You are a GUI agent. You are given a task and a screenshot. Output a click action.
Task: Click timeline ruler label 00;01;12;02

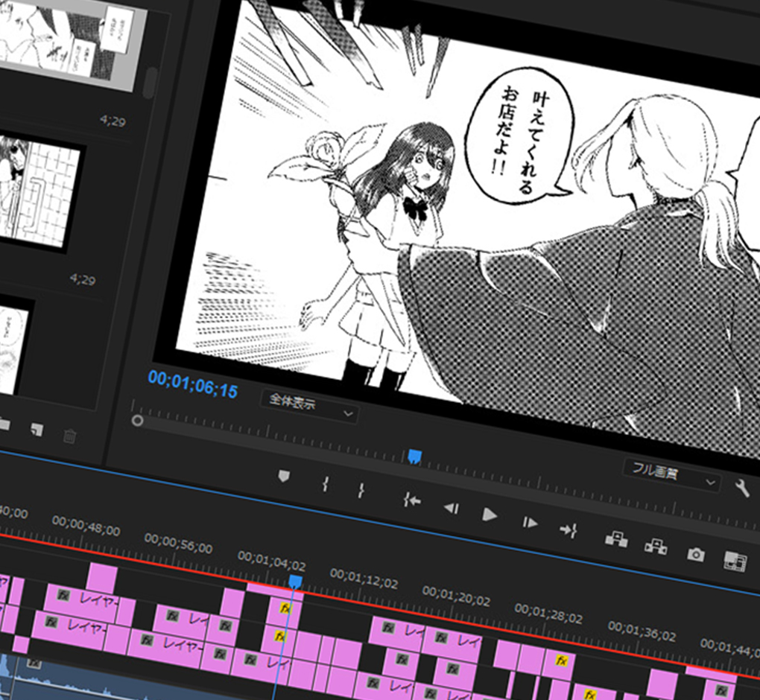(x=364, y=579)
